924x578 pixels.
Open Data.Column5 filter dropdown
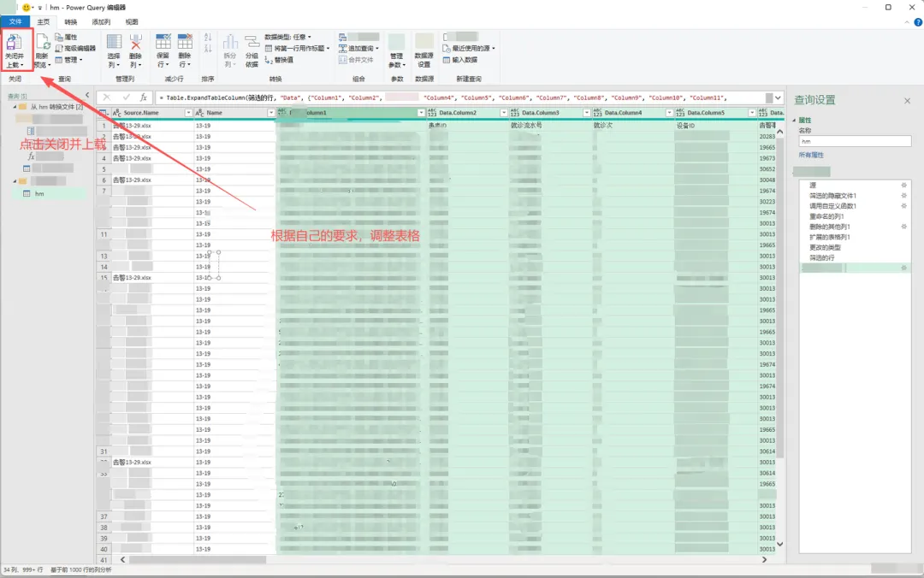(x=752, y=113)
